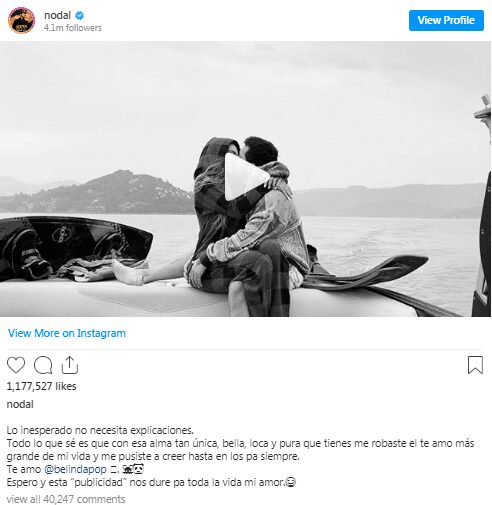Open the @belindapop mention link
This screenshot has height=505, width=492.
pos(75,469)
